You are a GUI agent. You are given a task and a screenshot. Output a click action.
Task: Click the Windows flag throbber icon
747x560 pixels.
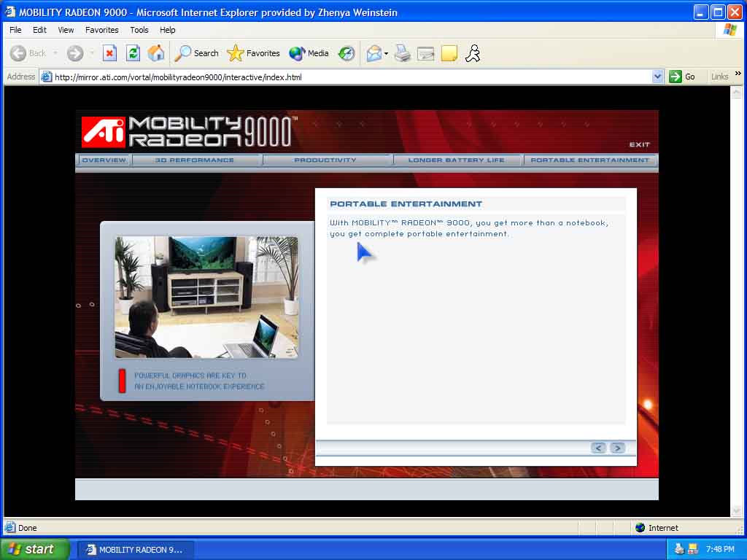(729, 30)
